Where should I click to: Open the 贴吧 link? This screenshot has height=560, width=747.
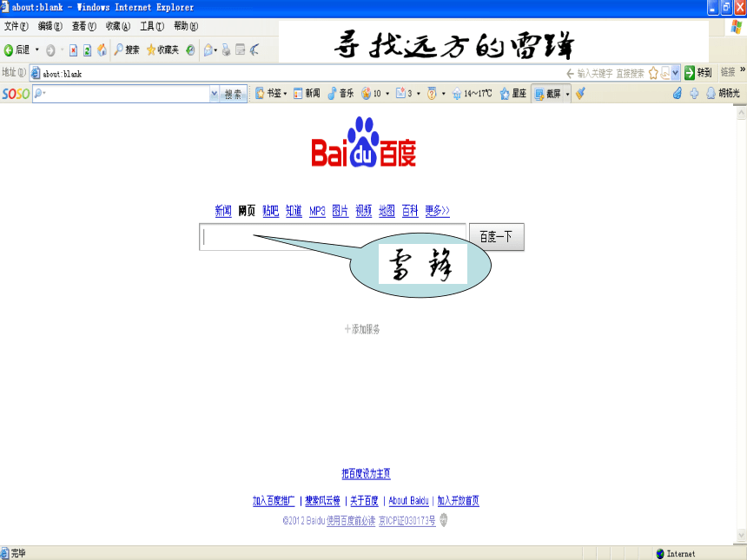[271, 210]
